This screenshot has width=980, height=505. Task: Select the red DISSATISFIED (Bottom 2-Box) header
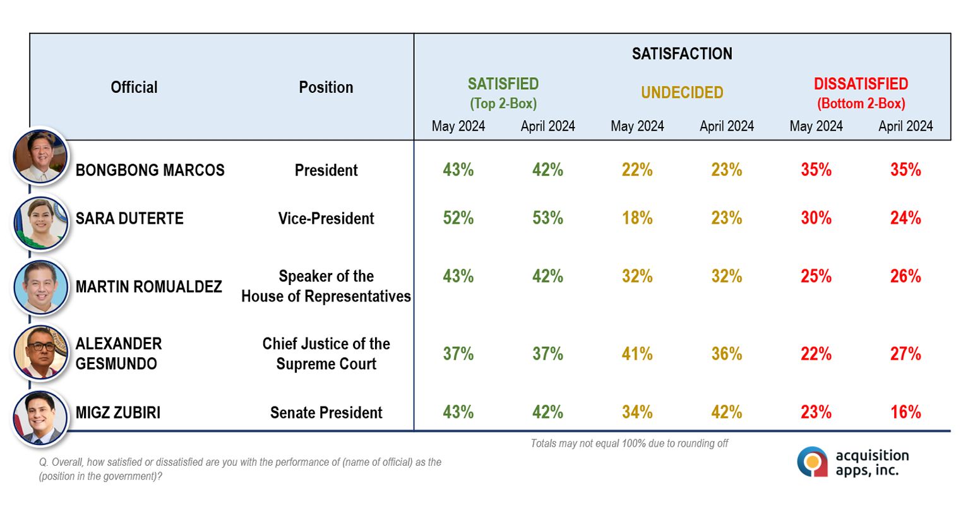click(861, 93)
